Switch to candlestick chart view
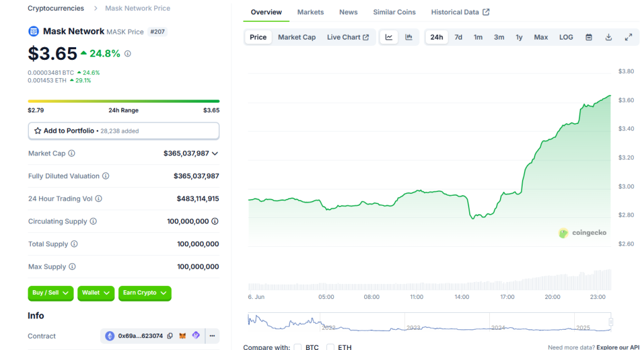The image size is (644, 350). pos(409,37)
